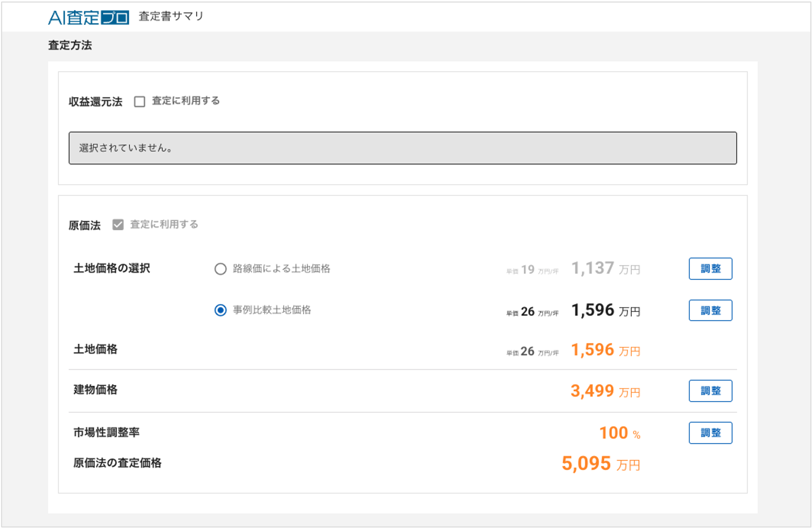Open 調整 for 建物価格
Screen dimensions: 812x529
point(710,391)
